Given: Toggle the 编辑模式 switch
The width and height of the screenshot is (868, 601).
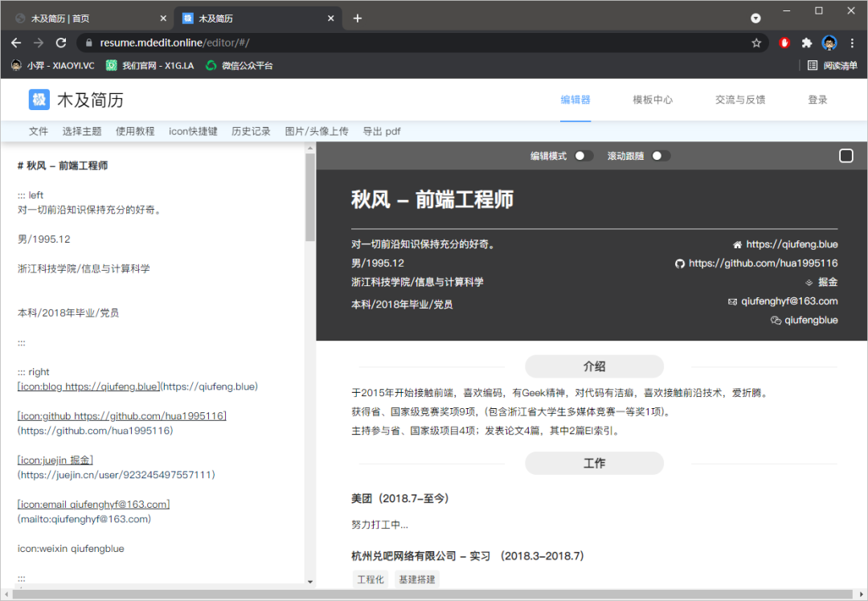Looking at the screenshot, I should (x=583, y=156).
